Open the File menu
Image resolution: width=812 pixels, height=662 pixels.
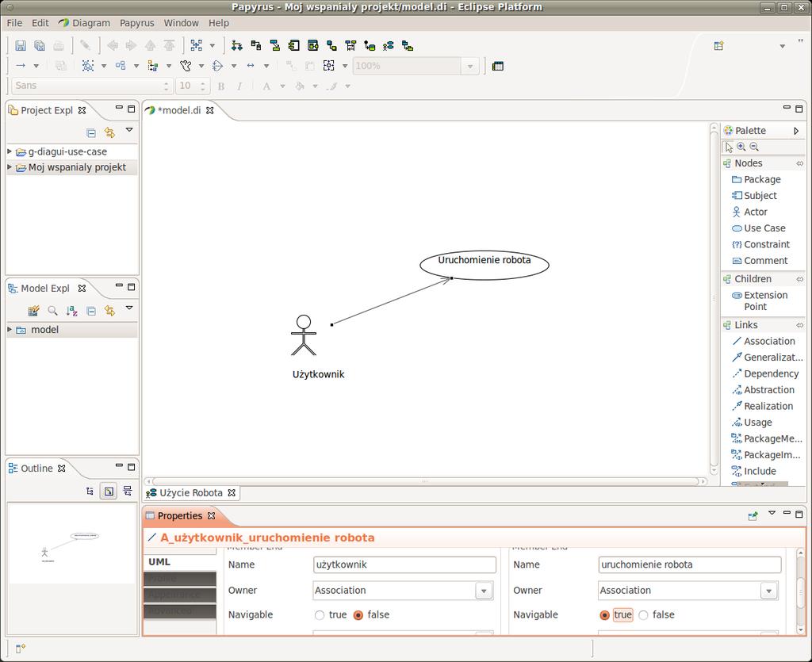14,23
